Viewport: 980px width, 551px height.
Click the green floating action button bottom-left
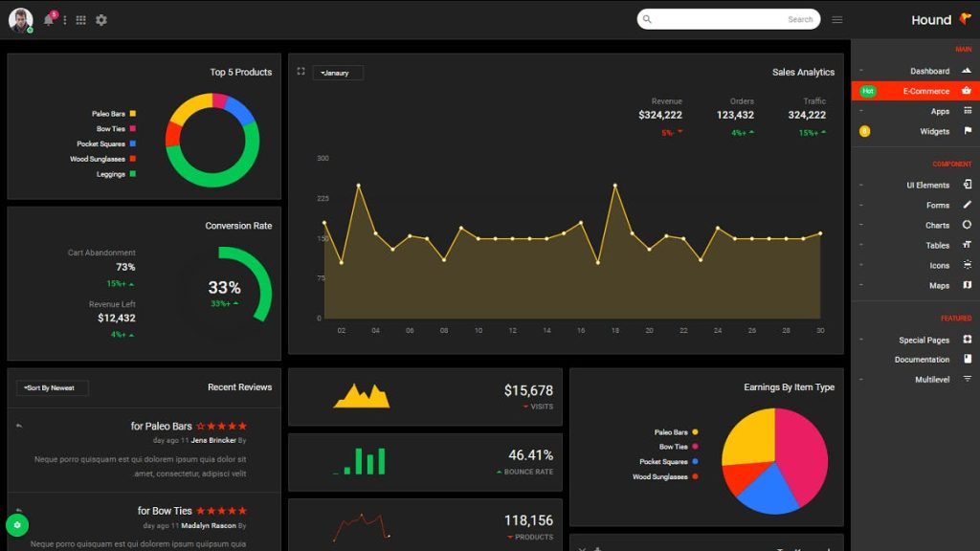click(16, 525)
